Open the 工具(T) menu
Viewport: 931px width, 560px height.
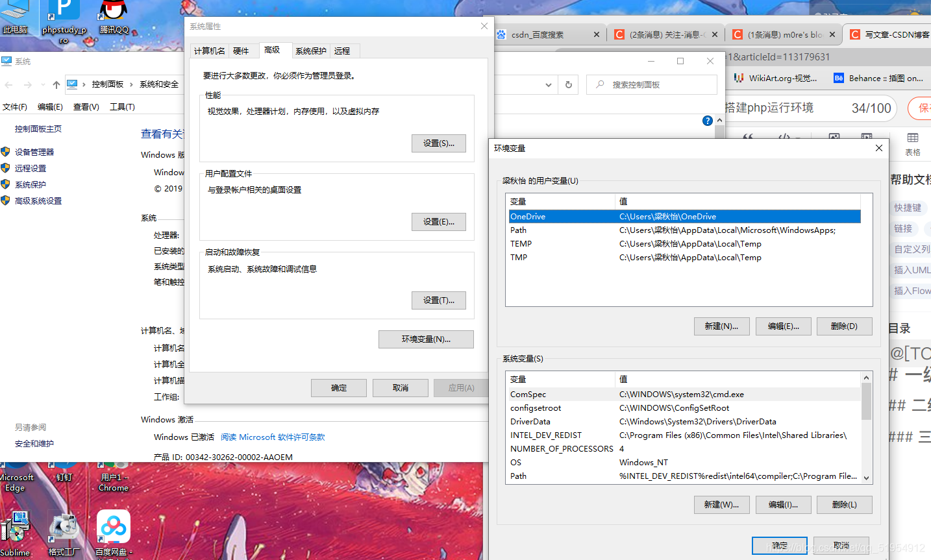pyautogui.click(x=122, y=106)
